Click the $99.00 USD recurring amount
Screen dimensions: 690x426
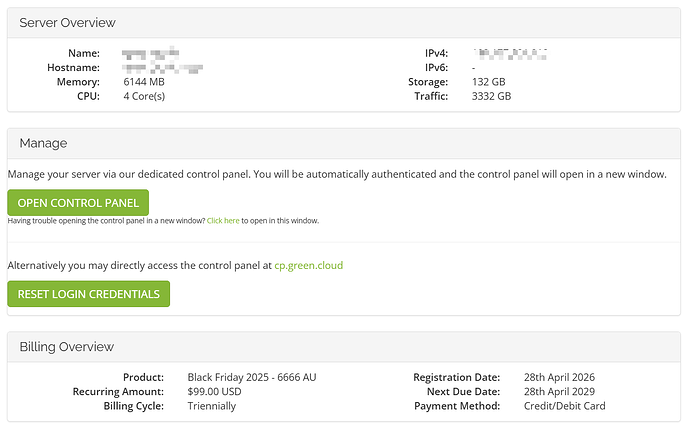(x=214, y=392)
